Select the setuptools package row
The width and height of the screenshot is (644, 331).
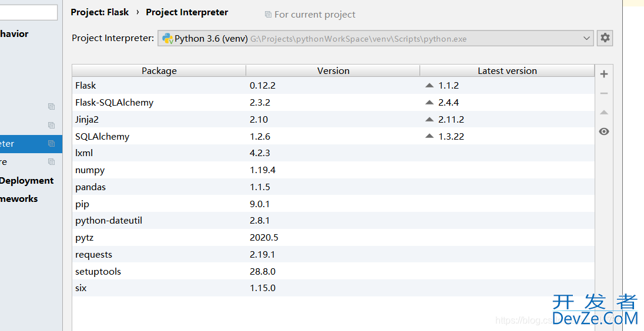click(x=333, y=271)
